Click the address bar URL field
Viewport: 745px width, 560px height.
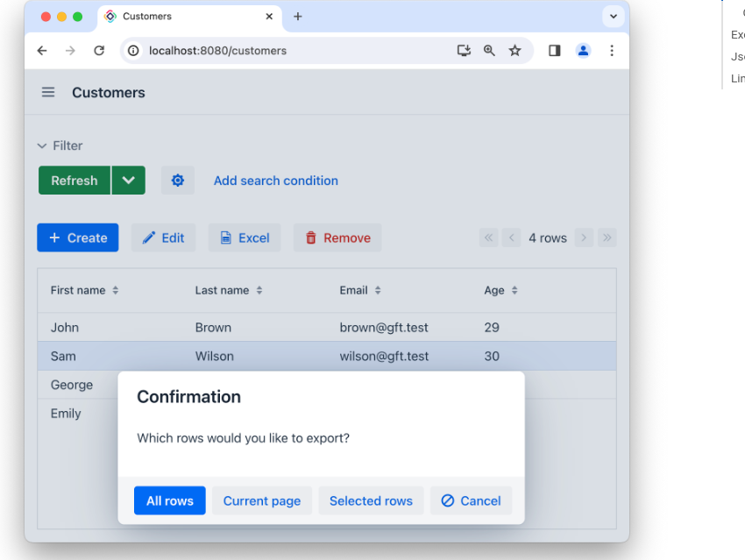point(289,51)
